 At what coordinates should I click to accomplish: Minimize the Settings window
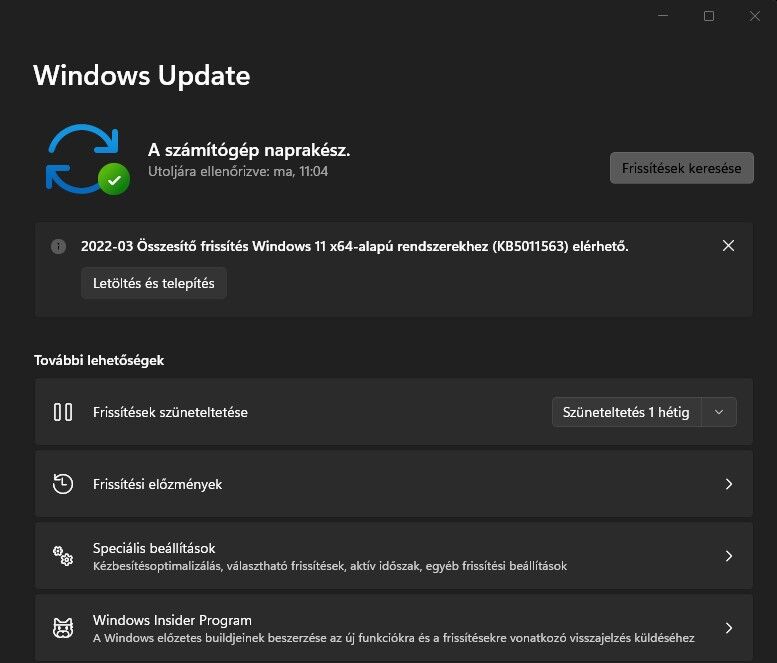pyautogui.click(x=663, y=16)
